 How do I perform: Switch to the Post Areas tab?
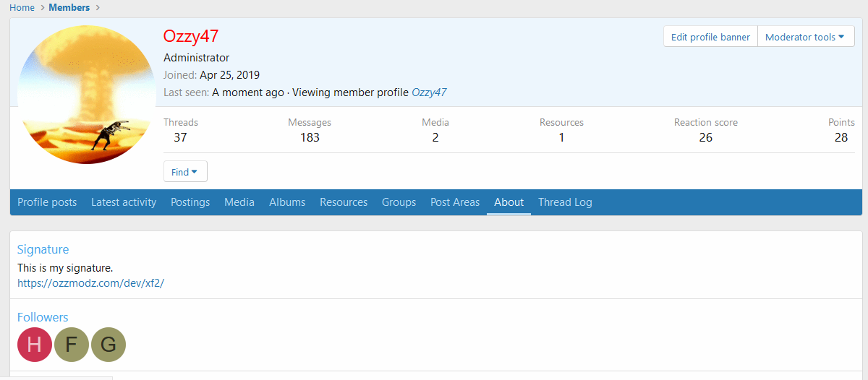point(455,202)
